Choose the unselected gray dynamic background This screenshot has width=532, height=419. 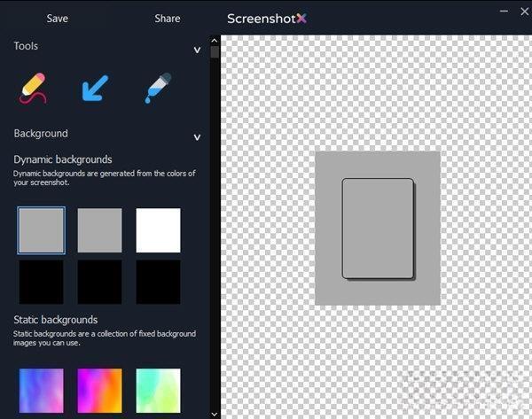pos(99,230)
